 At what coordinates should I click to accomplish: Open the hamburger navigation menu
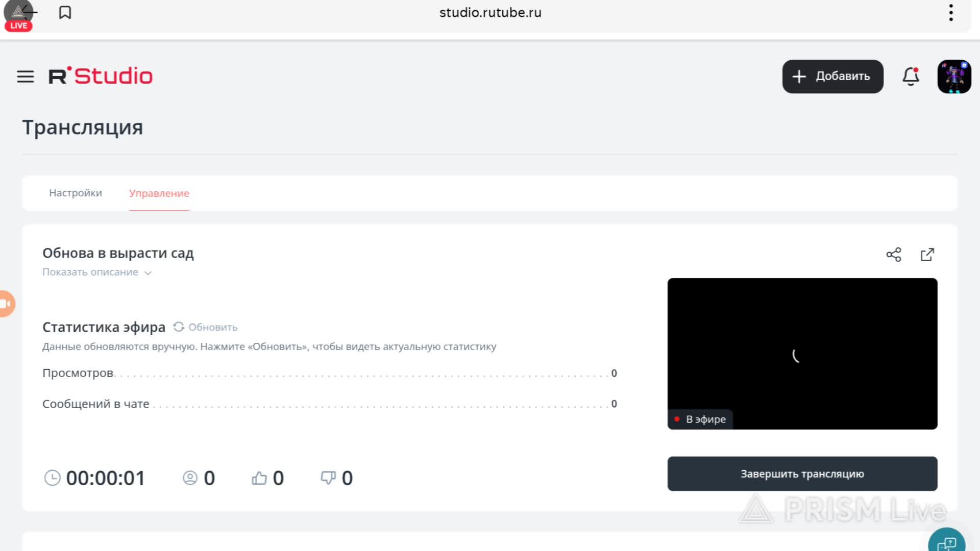pos(26,77)
